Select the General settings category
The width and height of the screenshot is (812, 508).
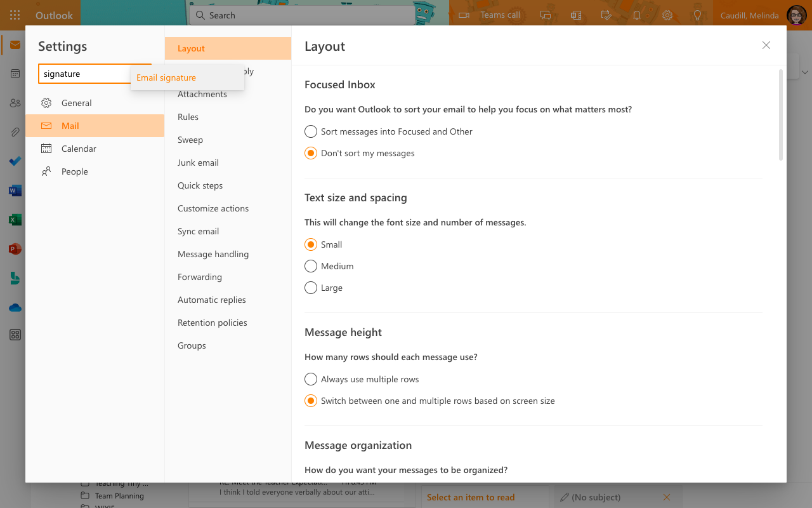[95, 103]
